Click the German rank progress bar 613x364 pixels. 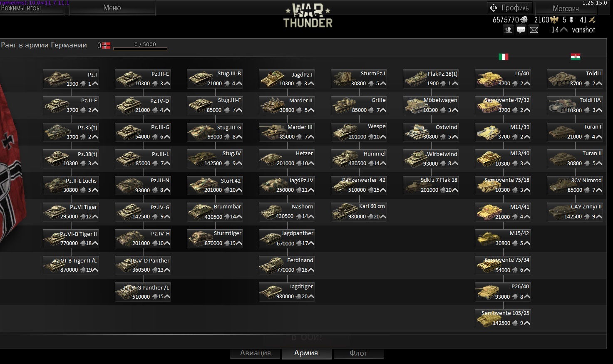(x=140, y=49)
